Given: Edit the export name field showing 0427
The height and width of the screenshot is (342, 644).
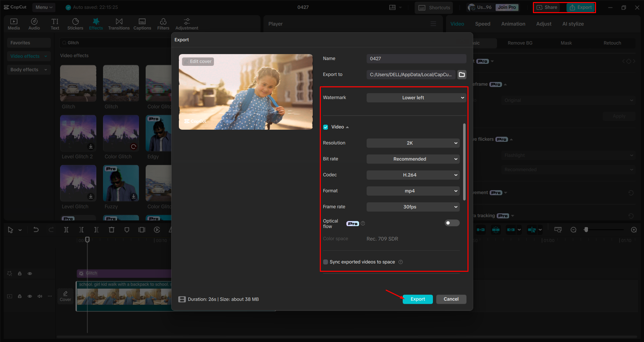Looking at the screenshot, I should click(x=416, y=58).
